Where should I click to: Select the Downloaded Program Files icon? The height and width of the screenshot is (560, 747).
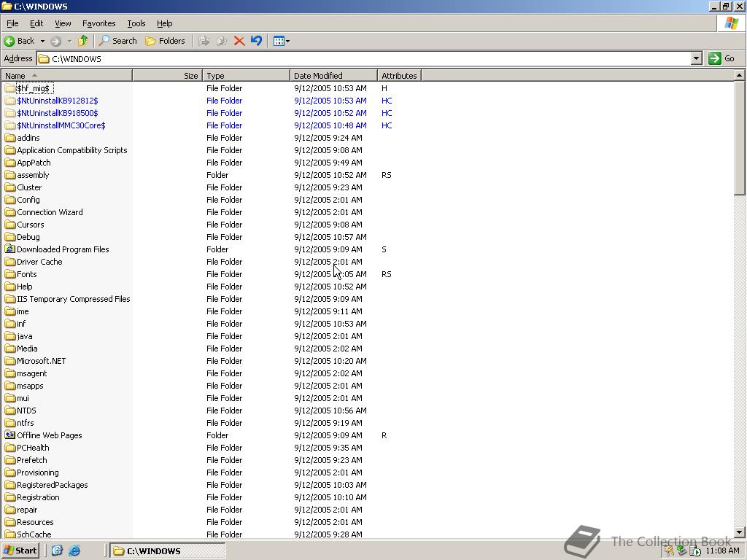click(x=10, y=249)
